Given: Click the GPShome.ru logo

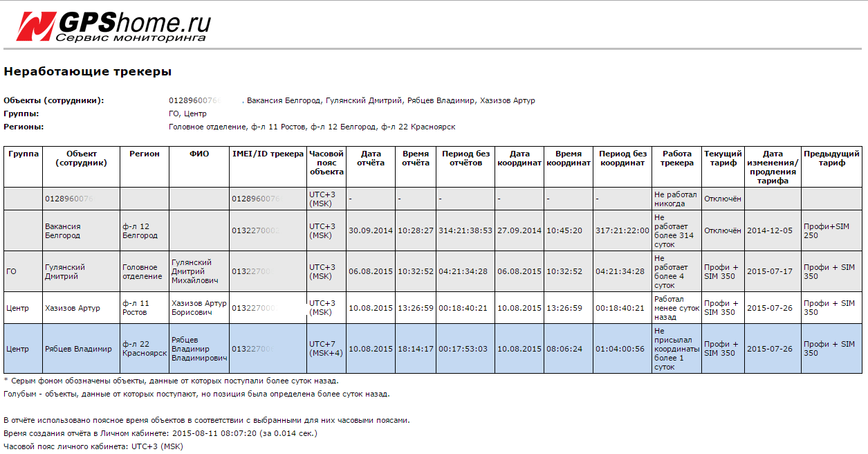Looking at the screenshot, I should (x=113, y=26).
